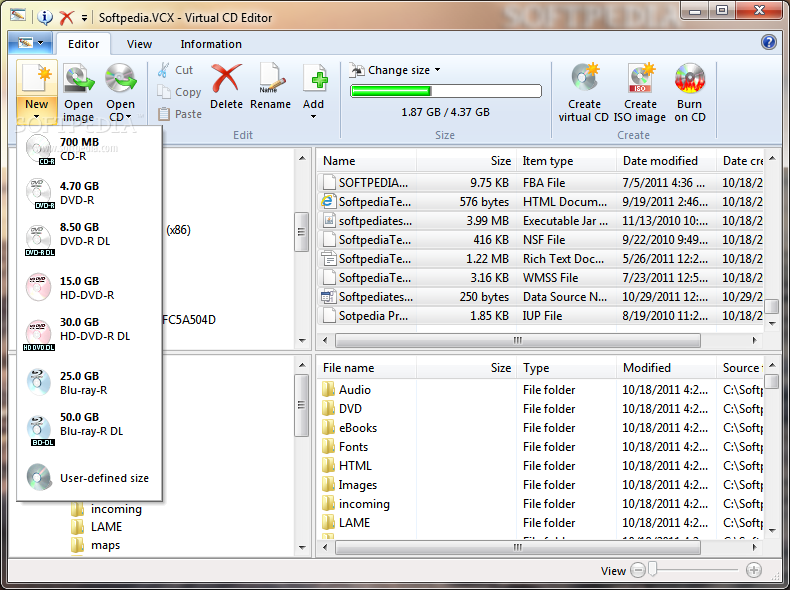The width and height of the screenshot is (790, 590).
Task: Expand the Add dropdown arrow
Action: coord(313,117)
